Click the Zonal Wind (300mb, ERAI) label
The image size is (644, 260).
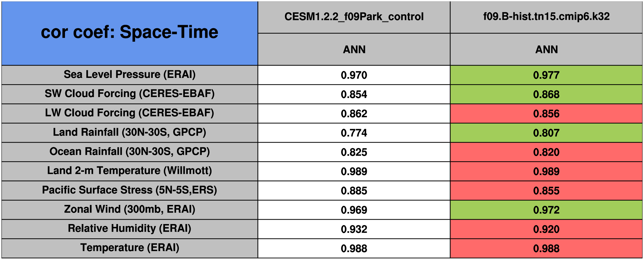click(x=130, y=209)
